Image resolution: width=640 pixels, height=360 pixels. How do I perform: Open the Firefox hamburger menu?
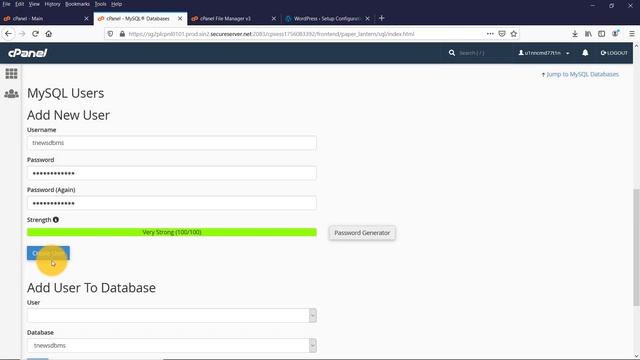632,34
